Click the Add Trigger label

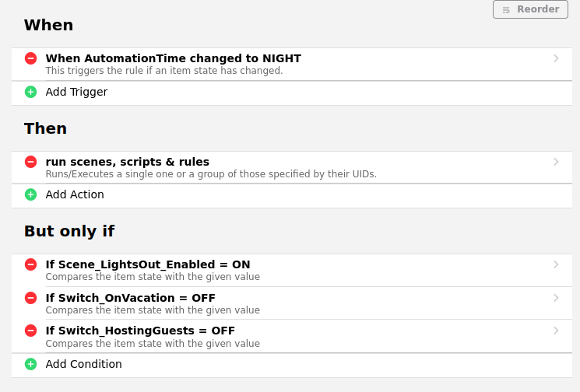pos(76,92)
